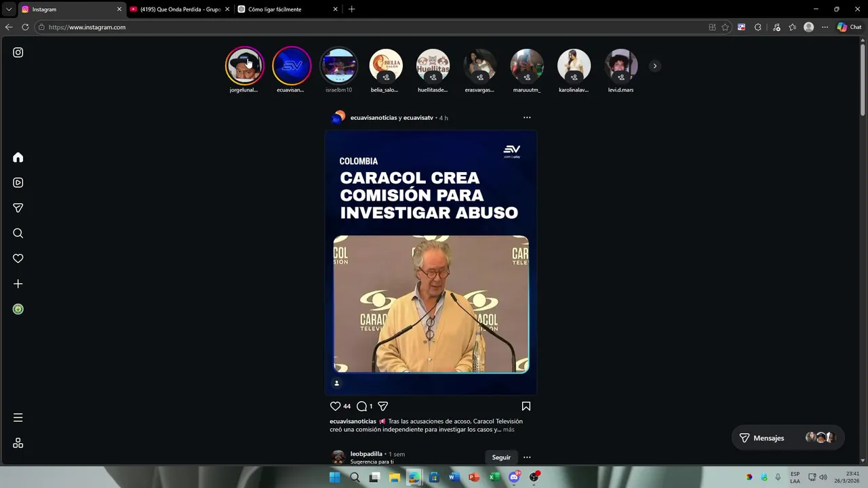Add page to favorites with star icon
Screen dimensions: 868x488
725,27
